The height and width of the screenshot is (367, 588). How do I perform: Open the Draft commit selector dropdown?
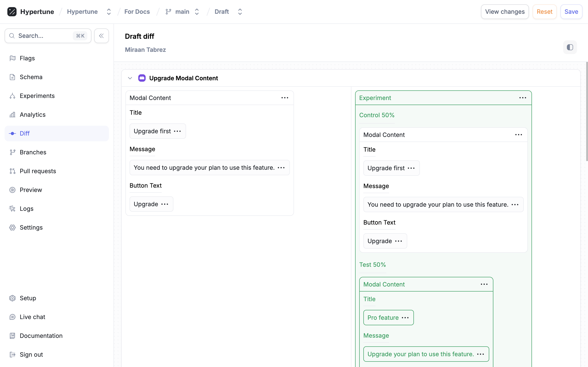[240, 12]
